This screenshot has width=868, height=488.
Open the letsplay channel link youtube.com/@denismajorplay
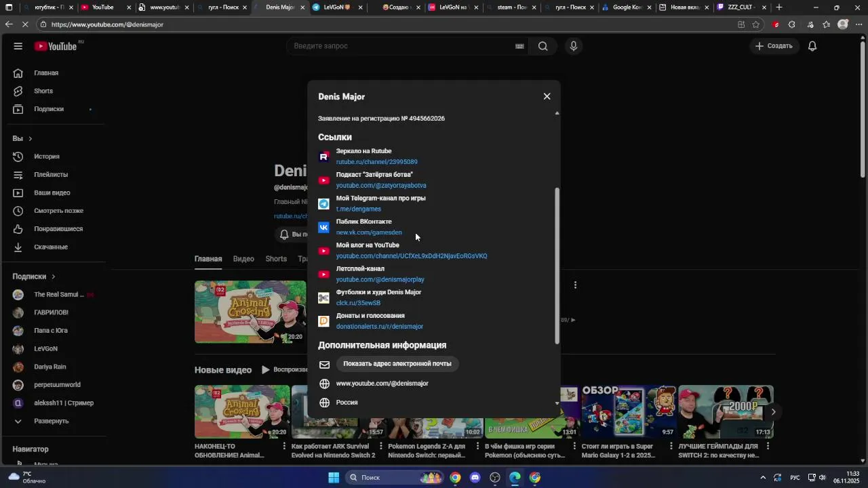380,280
